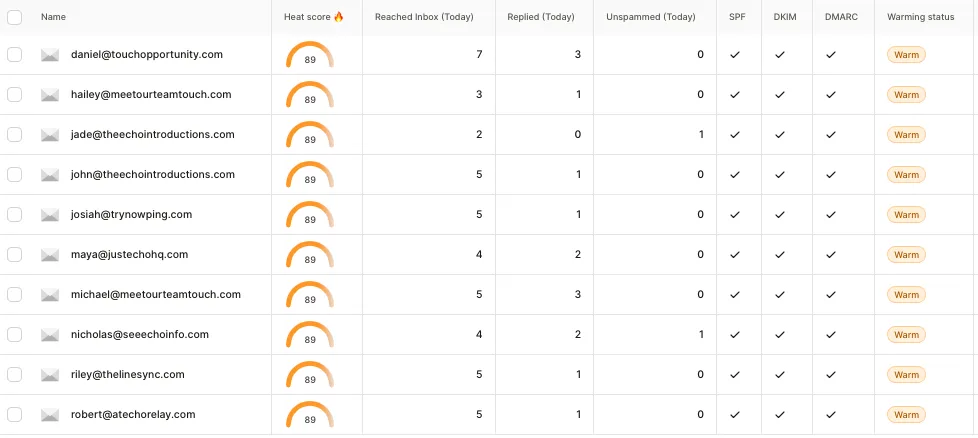This screenshot has height=438, width=978.
Task: Tick the checkbox for riley@thelinesync.com
Action: pos(14,374)
